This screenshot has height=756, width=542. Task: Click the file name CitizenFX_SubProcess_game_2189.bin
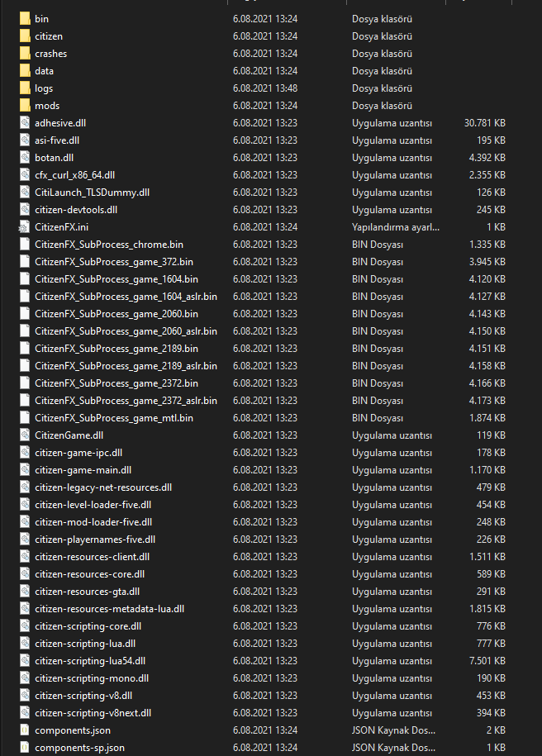(116, 349)
